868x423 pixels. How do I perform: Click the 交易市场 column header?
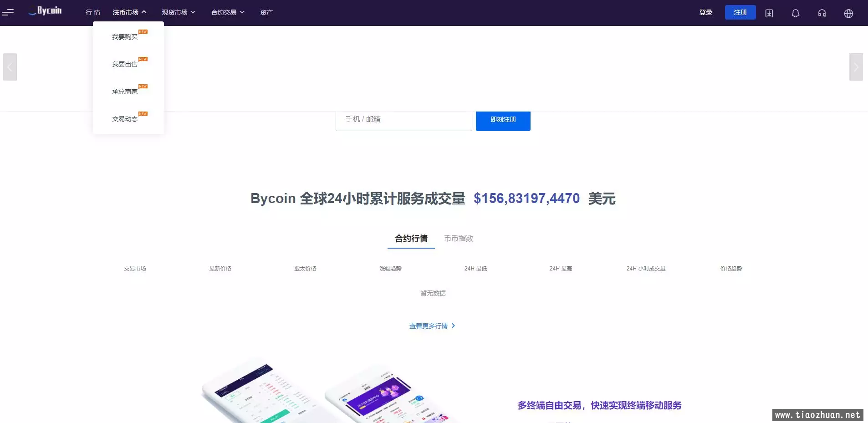pos(135,269)
